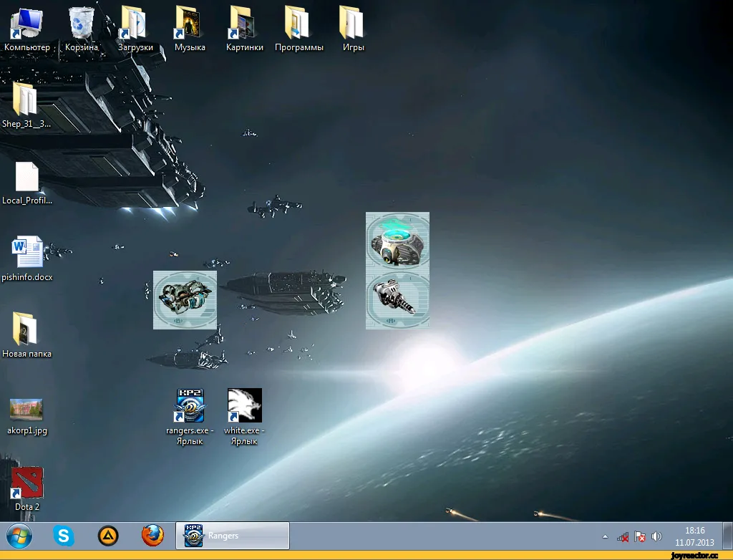Launch Skype from the taskbar
The height and width of the screenshot is (560, 733).
[64, 536]
